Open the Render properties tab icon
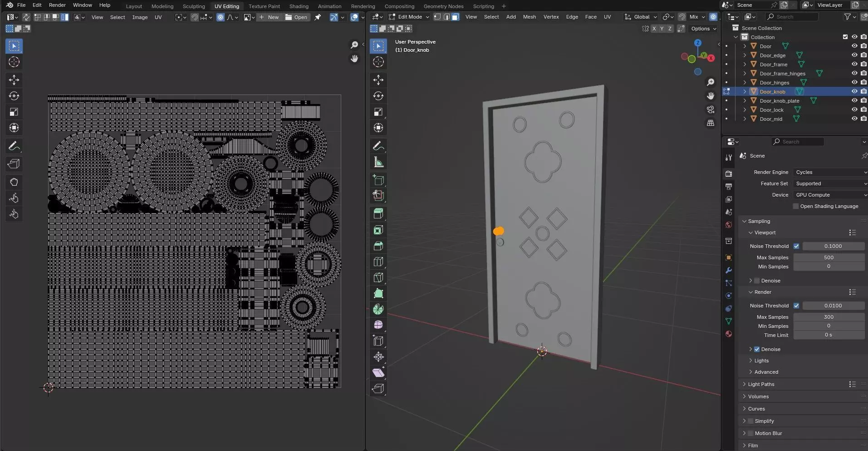The image size is (868, 451). (729, 173)
